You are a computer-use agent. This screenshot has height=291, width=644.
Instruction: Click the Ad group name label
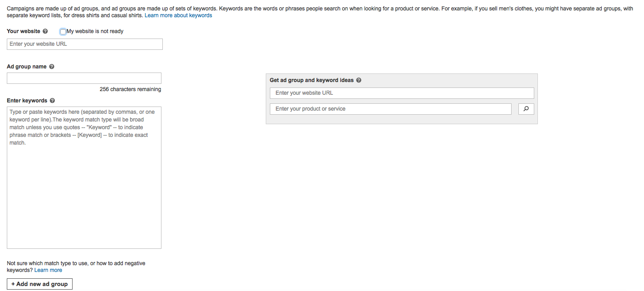(27, 67)
